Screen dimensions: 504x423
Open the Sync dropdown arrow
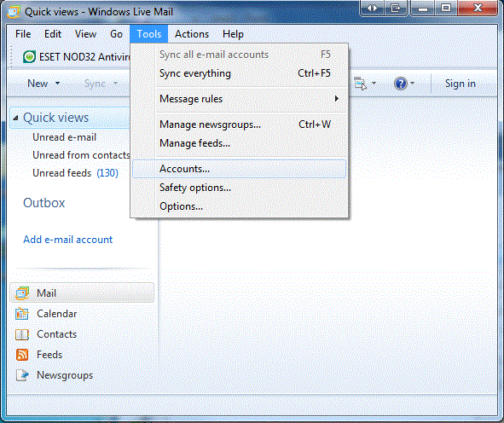tap(115, 84)
